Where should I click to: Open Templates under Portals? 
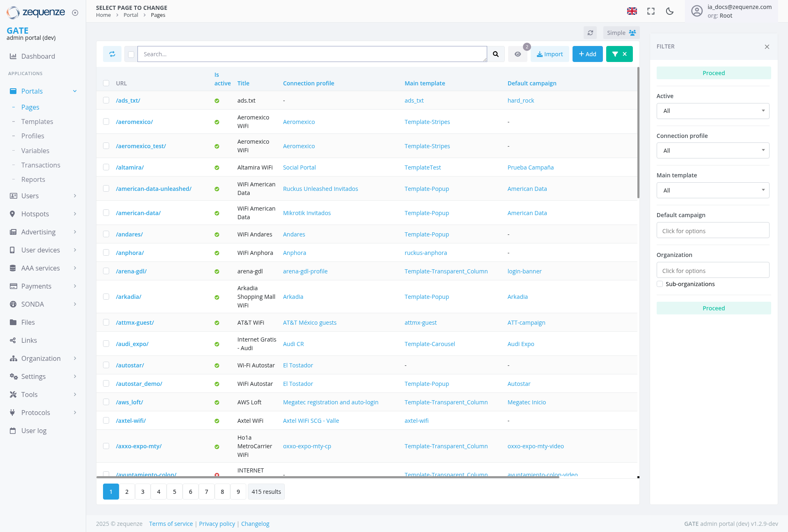coord(37,122)
